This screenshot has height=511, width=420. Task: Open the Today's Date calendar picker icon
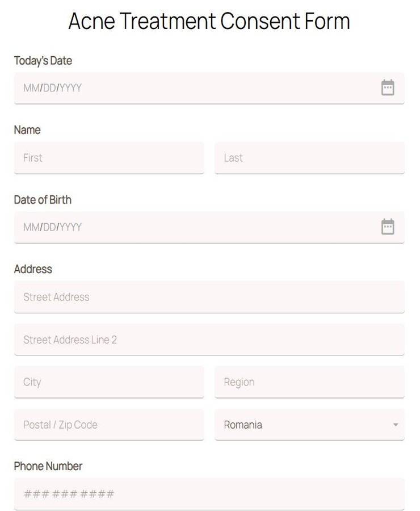pyautogui.click(x=387, y=87)
